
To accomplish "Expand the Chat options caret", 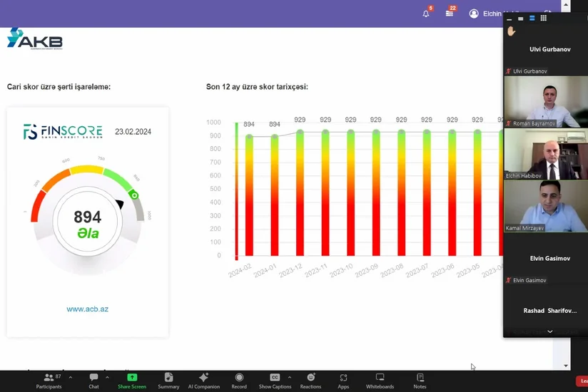I will coord(107,378).
